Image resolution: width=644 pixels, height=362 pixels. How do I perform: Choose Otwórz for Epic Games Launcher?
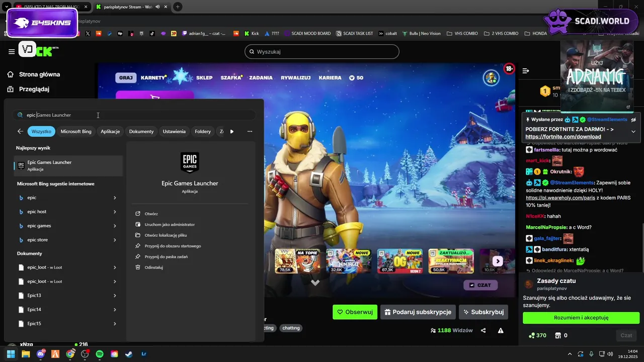click(147, 214)
